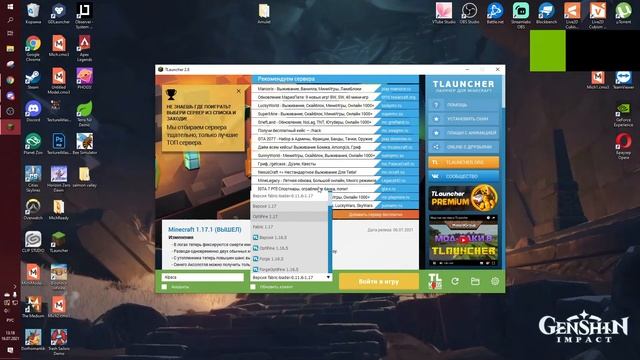Click the orange add server free button
Viewport: 640px width, 360px height.
376,214
